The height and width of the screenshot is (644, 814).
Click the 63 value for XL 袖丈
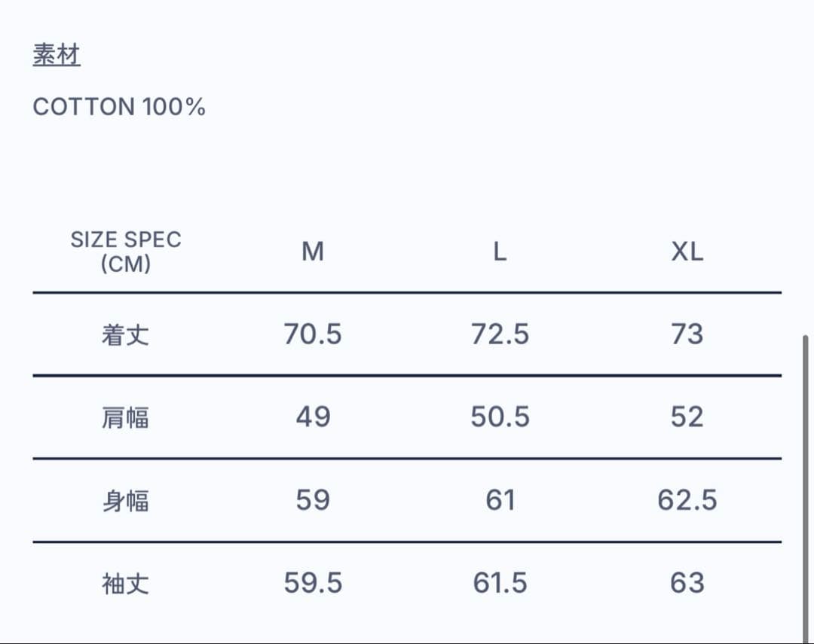[x=687, y=582]
